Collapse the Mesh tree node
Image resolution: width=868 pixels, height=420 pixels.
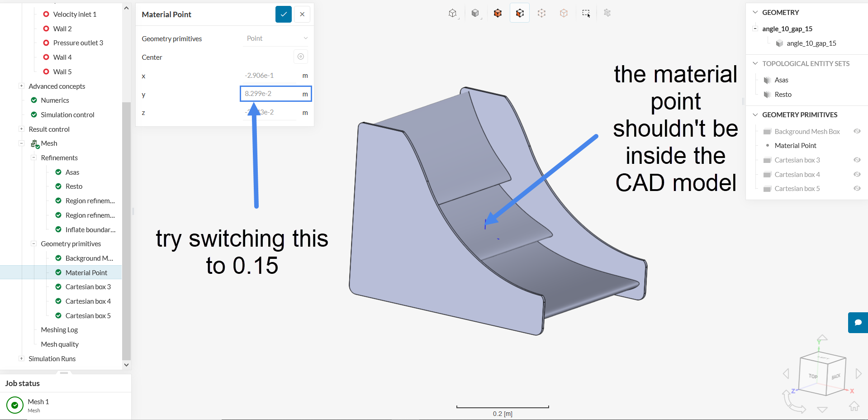tap(21, 143)
